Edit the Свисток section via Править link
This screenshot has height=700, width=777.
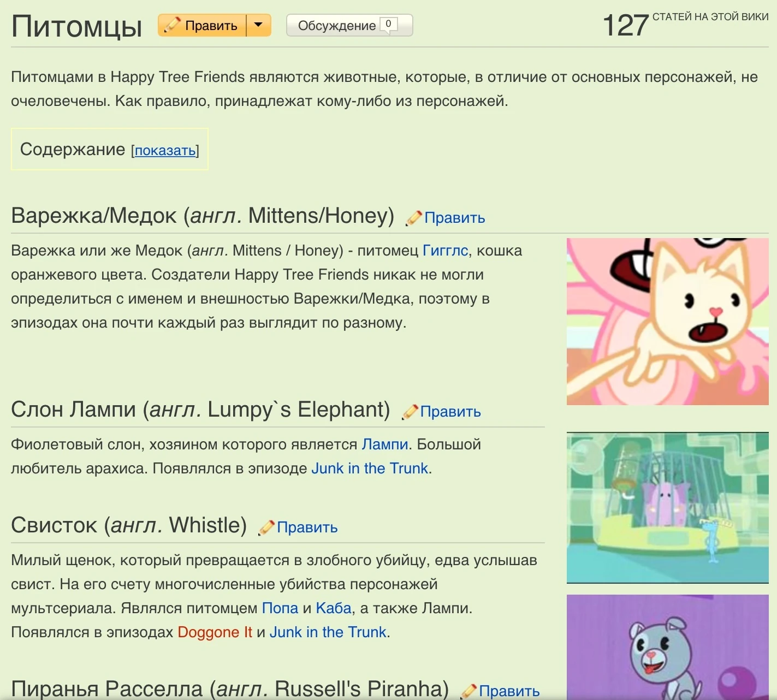pyautogui.click(x=307, y=527)
